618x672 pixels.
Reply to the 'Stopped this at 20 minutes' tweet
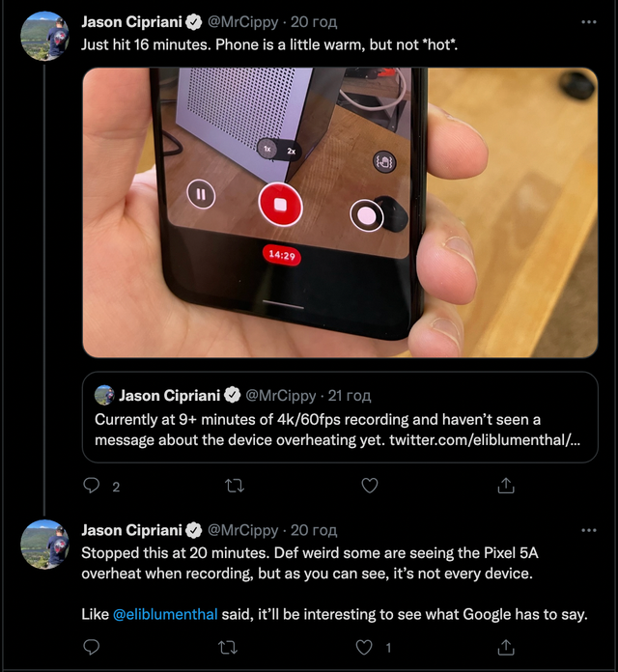click(x=93, y=647)
